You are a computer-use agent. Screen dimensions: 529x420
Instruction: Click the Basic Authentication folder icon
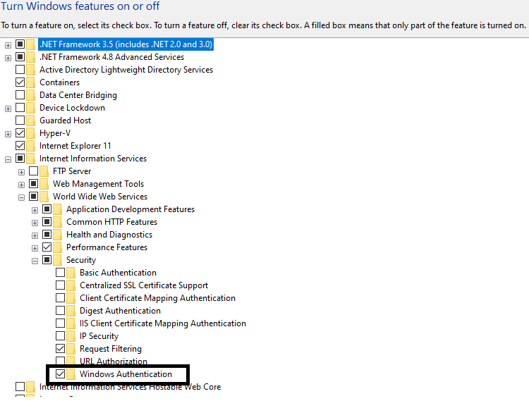[x=71, y=273]
